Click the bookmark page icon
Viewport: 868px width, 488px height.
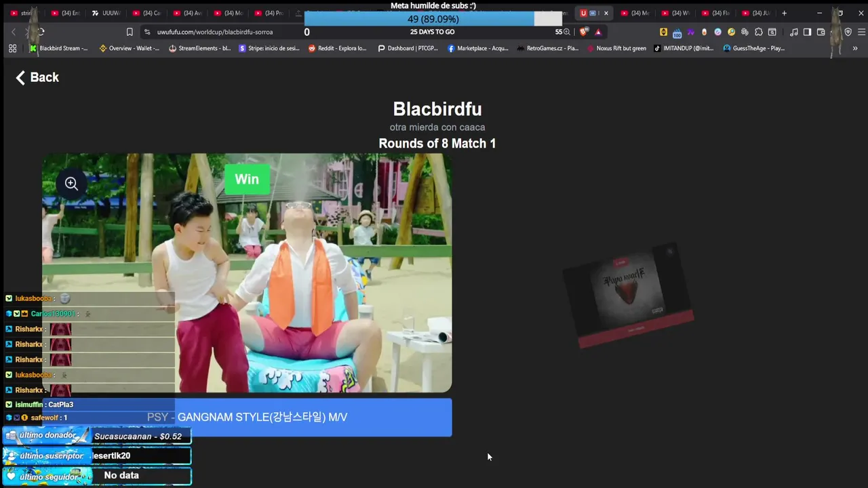(x=130, y=32)
